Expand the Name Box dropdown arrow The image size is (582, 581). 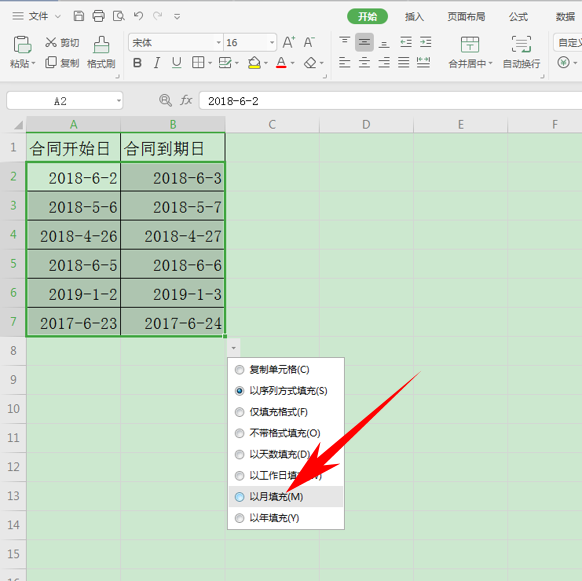[118, 101]
